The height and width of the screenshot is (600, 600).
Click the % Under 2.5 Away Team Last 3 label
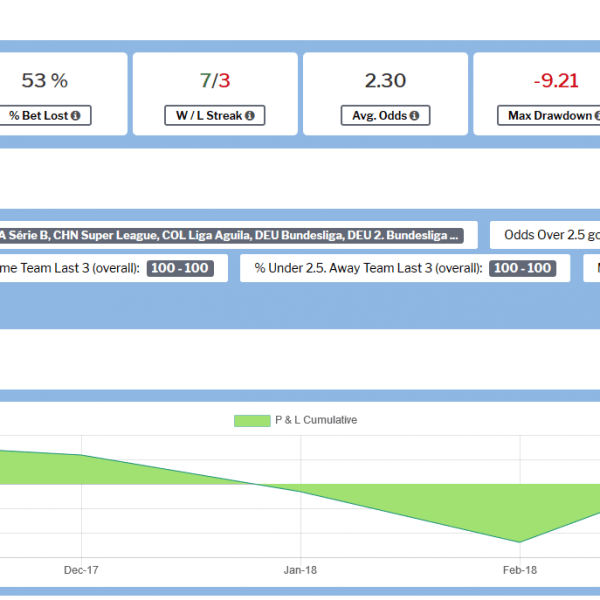[x=368, y=268]
